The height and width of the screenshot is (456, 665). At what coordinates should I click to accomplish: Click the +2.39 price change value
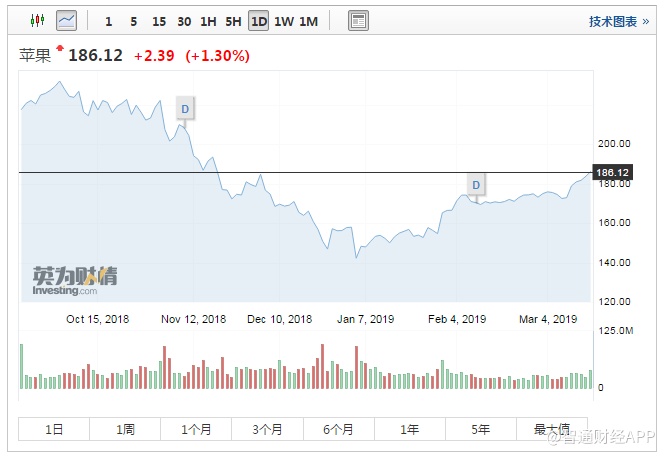(154, 56)
